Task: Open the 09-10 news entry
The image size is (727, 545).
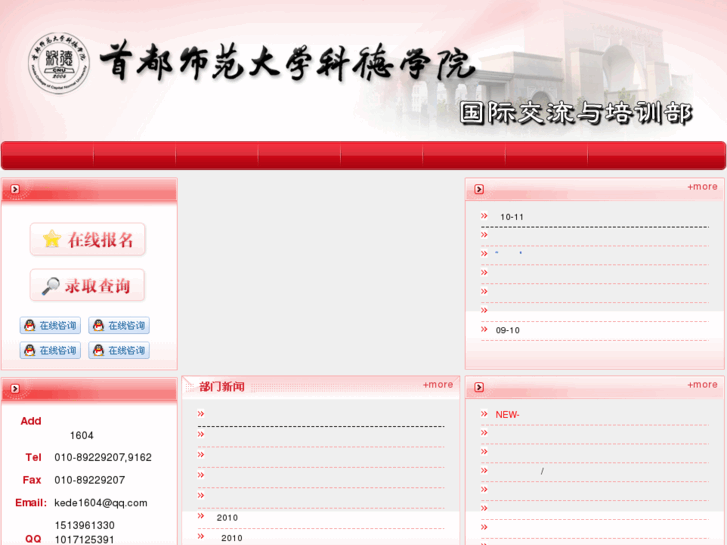Action: 508,330
